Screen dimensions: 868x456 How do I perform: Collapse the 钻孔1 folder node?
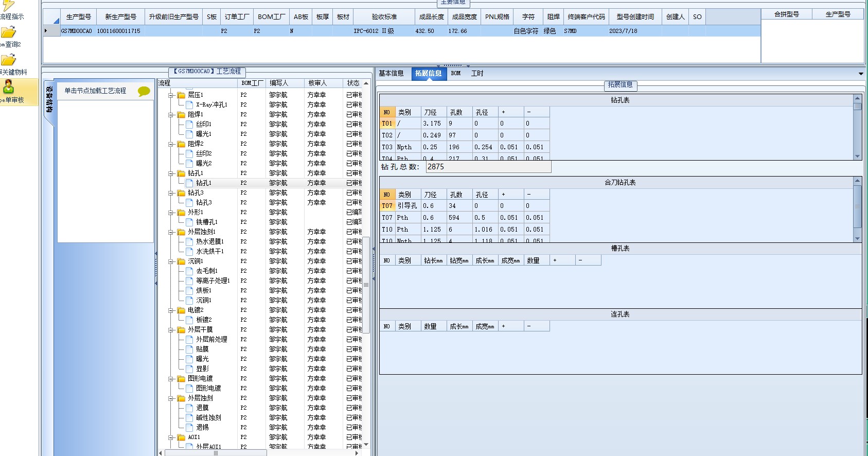pyautogui.click(x=170, y=173)
